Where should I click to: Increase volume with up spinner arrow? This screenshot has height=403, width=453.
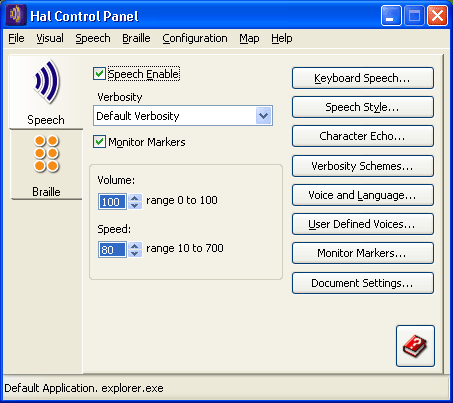click(135, 198)
